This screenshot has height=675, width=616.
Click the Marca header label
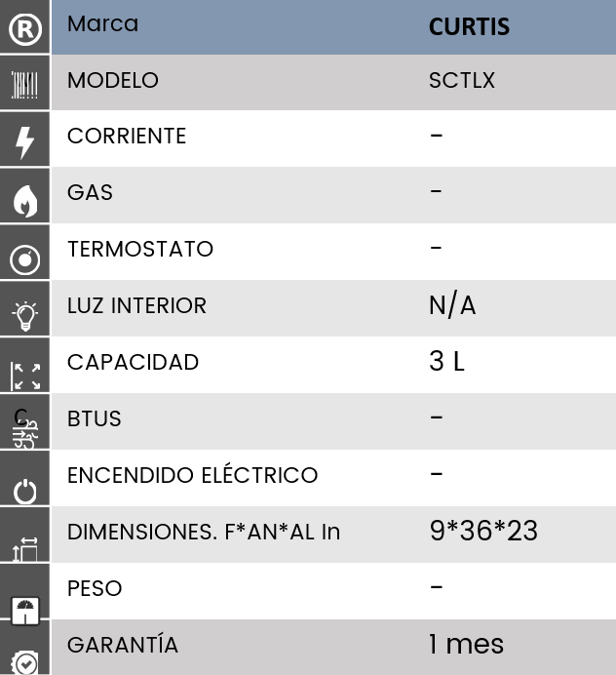coord(102,23)
